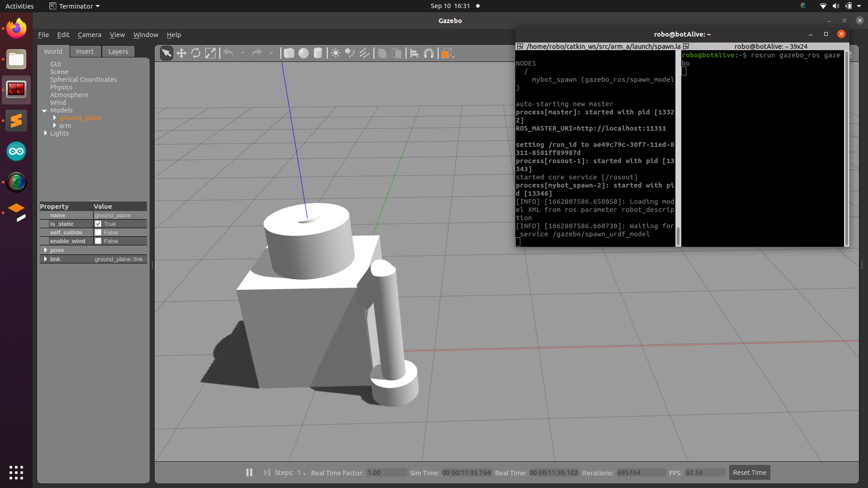Click the name value ground_plane field

click(120, 215)
